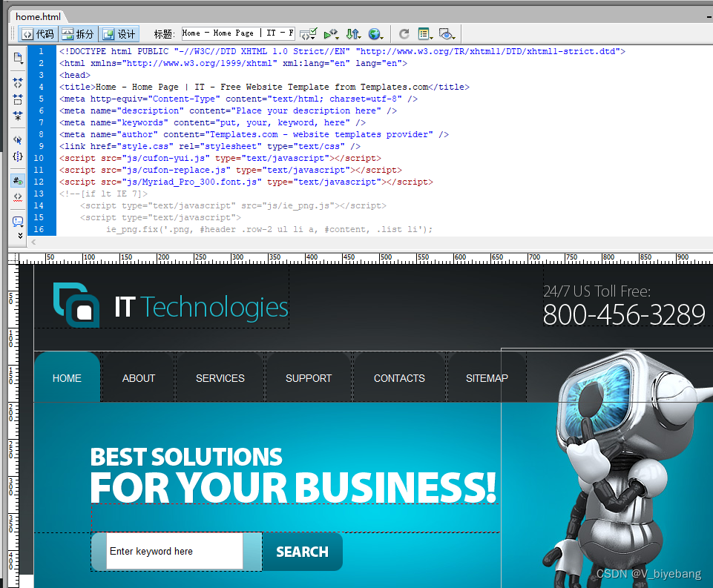
Task: Click the <!--[if lt IE 7]> comment line
Action: point(103,194)
